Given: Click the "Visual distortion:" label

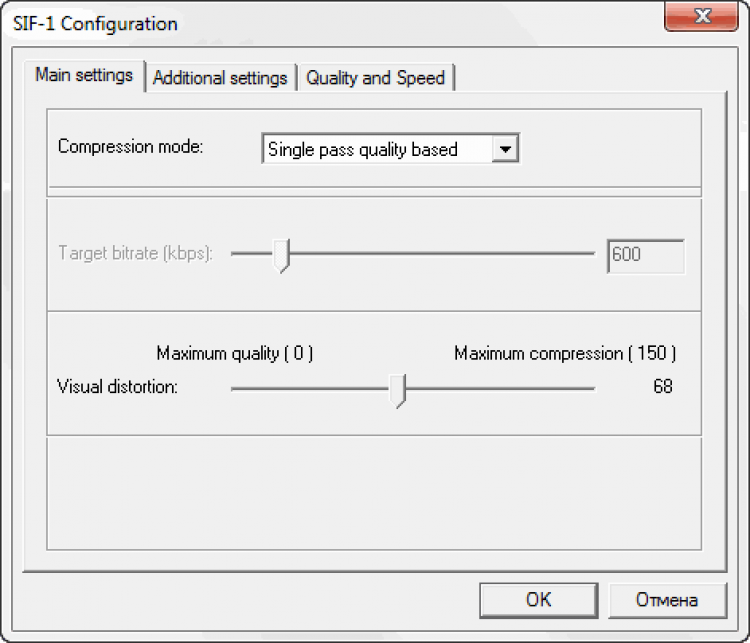Looking at the screenshot, I should click(x=118, y=387).
